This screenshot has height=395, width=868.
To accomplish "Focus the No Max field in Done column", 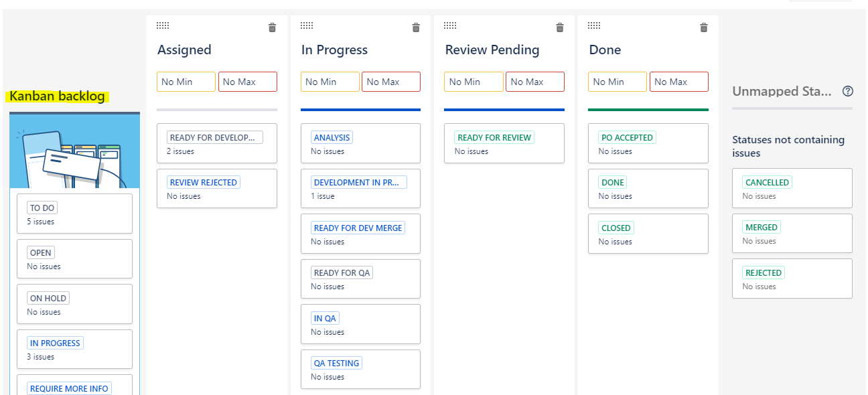I will pos(679,82).
